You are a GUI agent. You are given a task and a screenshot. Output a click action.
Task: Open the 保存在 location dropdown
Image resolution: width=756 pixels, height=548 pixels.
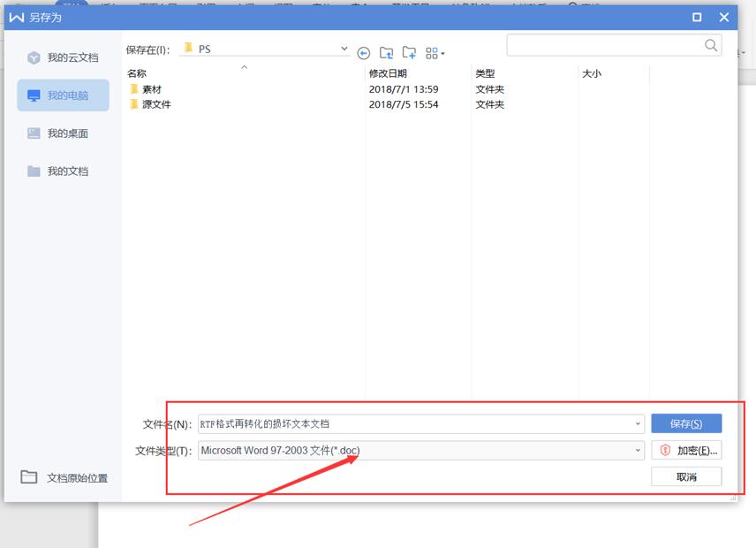coord(344,49)
